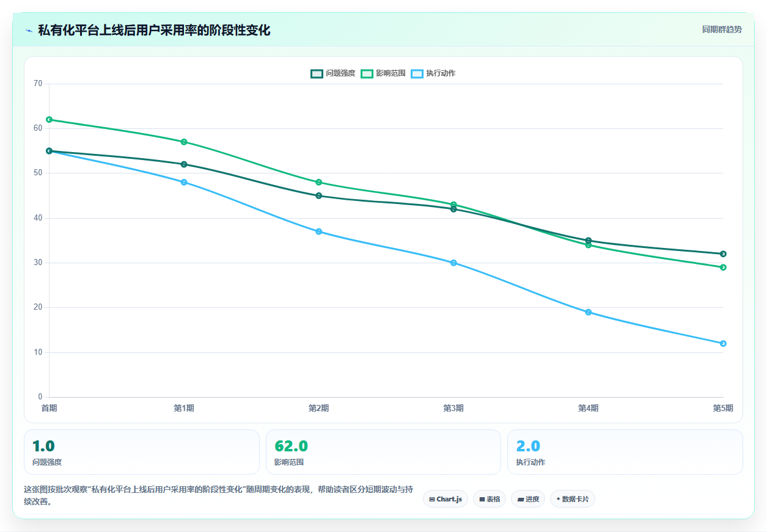Viewport: 767px width, 532px height.
Task: Click 影响范围 data point at 第5期 (29)
Action: (723, 268)
